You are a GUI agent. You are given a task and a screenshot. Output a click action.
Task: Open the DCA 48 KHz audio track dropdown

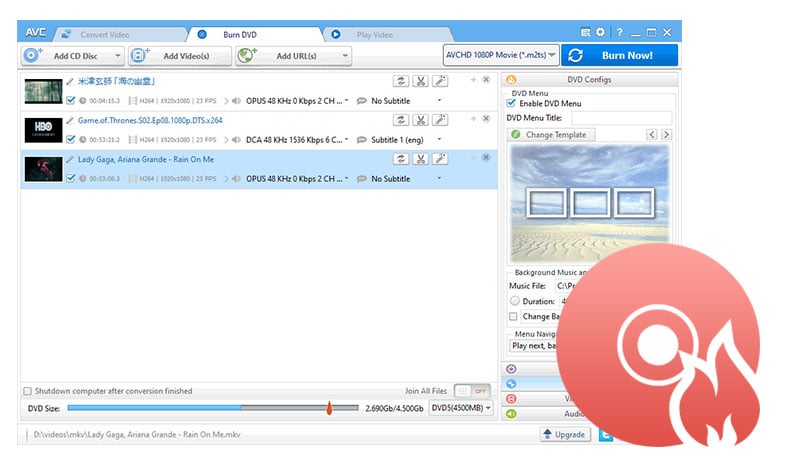346,139
